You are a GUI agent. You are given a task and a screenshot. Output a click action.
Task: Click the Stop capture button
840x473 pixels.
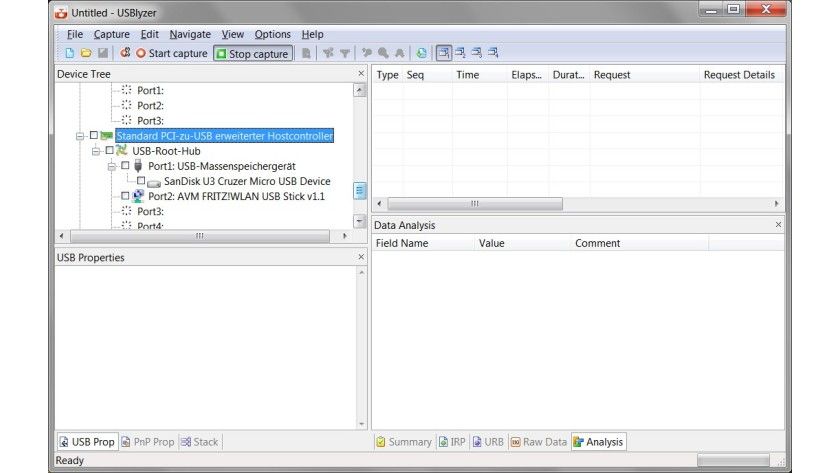(x=253, y=54)
